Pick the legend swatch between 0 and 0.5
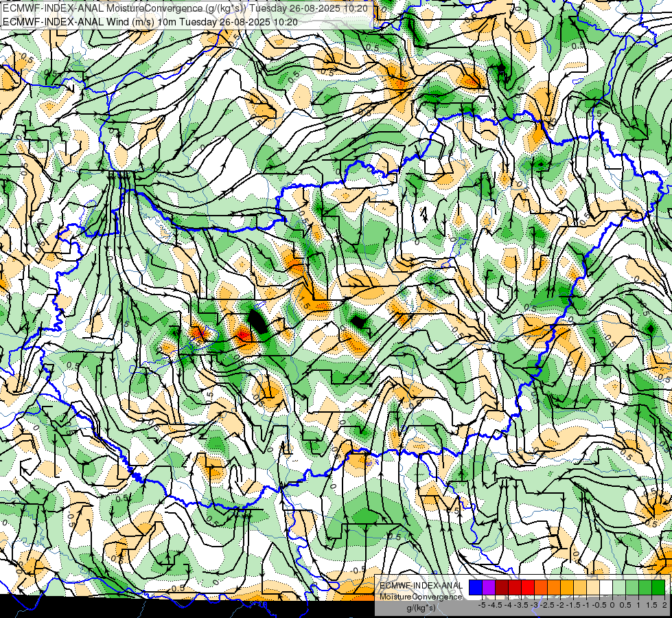 (619, 587)
